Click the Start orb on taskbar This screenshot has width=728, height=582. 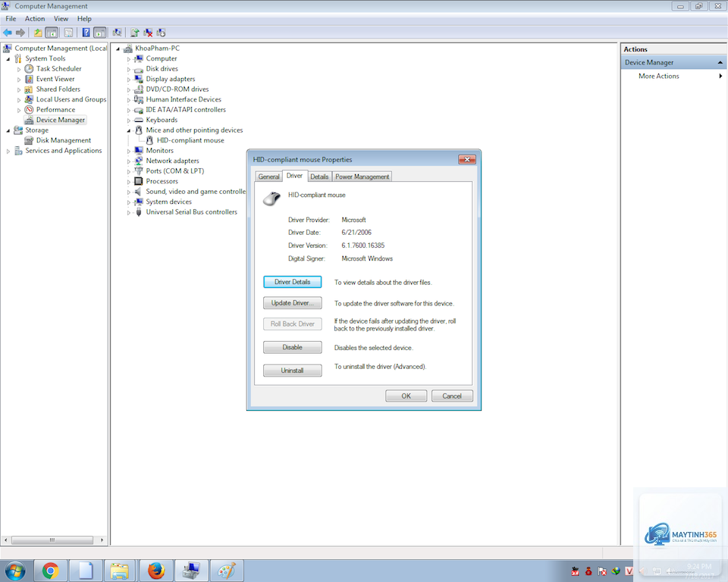point(15,571)
